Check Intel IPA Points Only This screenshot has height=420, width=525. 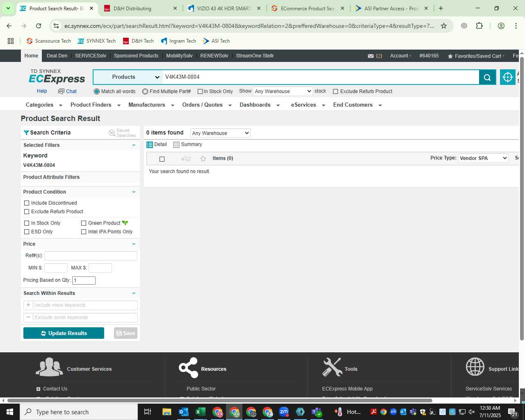click(84, 232)
